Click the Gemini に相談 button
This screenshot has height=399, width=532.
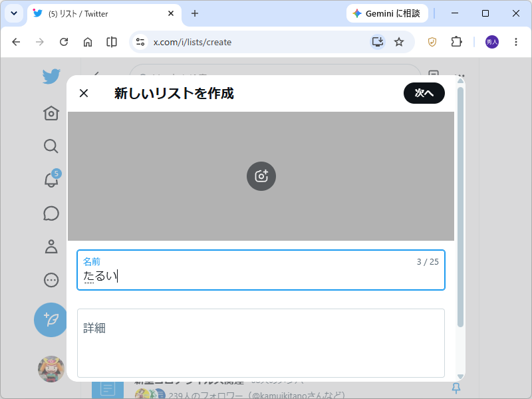point(387,13)
